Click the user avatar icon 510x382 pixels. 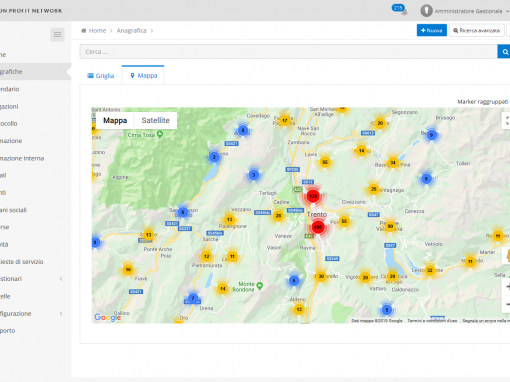[426, 11]
